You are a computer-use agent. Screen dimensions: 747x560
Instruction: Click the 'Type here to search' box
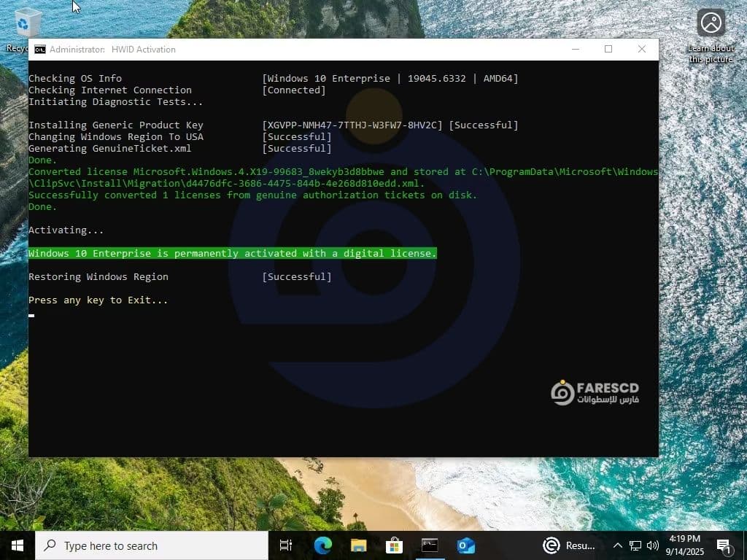tap(152, 545)
